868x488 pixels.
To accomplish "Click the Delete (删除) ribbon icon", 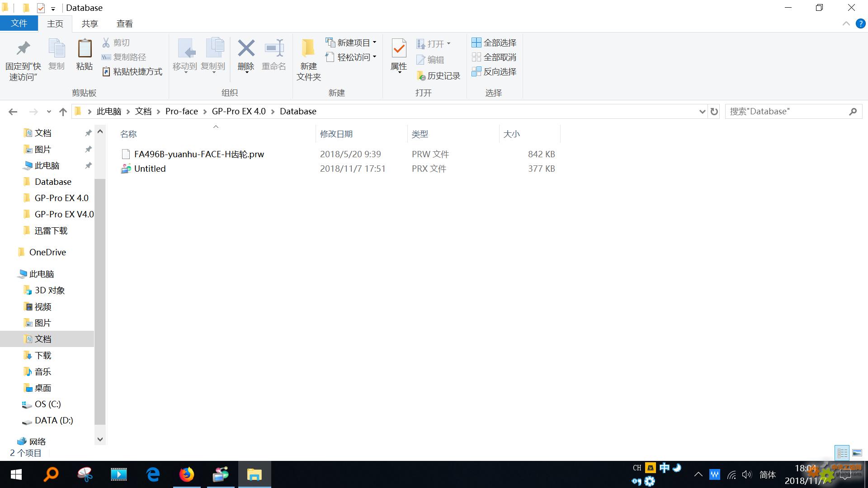I will (246, 49).
